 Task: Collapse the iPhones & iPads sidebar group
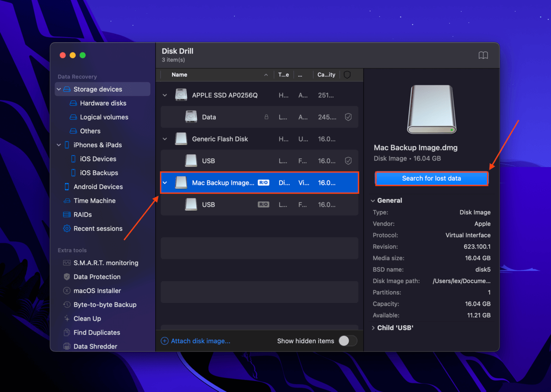coord(59,145)
